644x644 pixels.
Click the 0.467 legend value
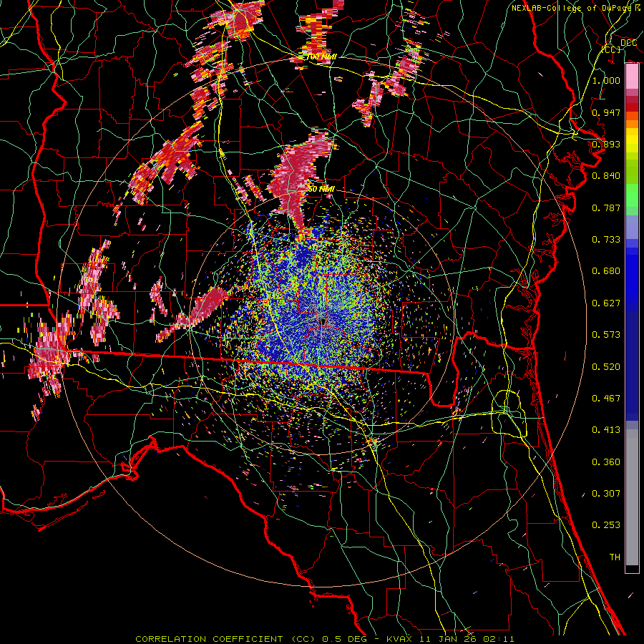pos(606,399)
